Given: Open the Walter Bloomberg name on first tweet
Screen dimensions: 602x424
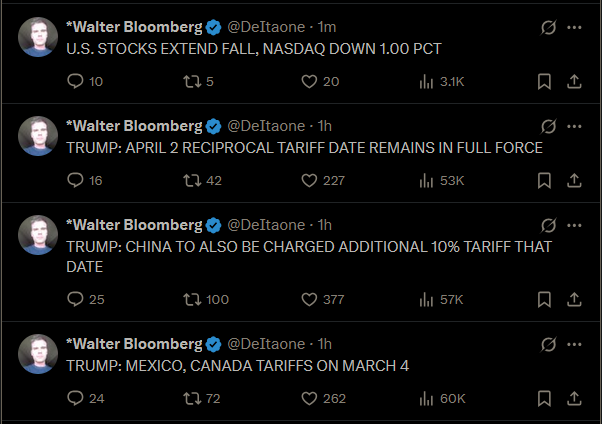Looking at the screenshot, I should click(x=134, y=26).
